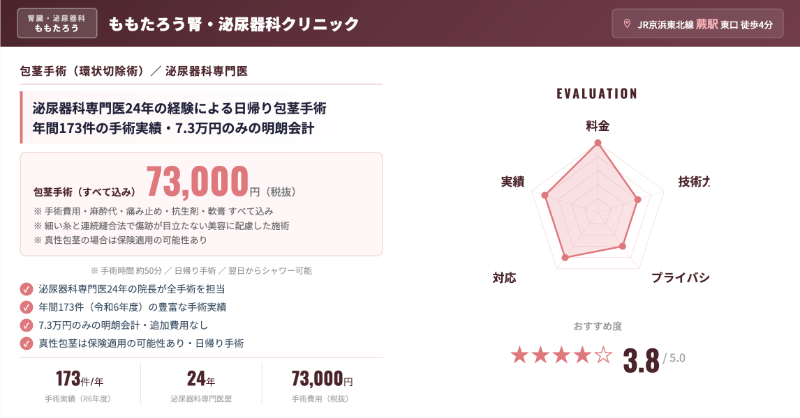Click the EVALUATION section heading
Image resolution: width=800 pixels, height=418 pixels.
pyautogui.click(x=597, y=93)
